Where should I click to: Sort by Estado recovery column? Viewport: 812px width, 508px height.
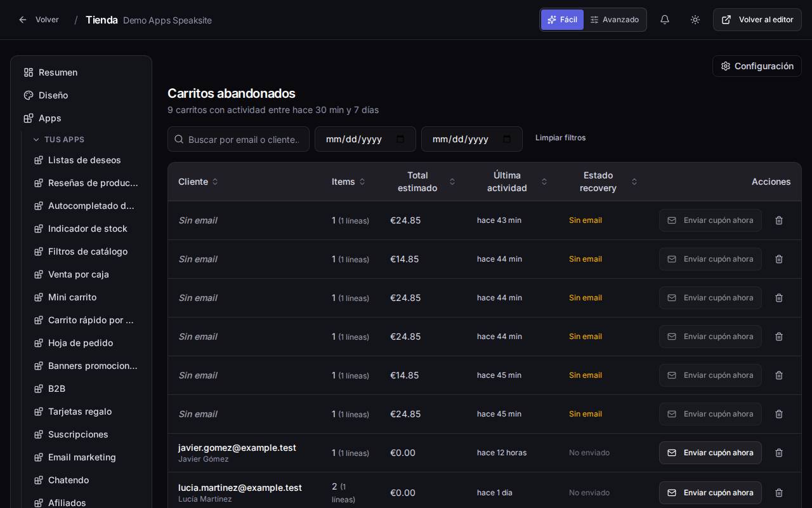pos(603,182)
